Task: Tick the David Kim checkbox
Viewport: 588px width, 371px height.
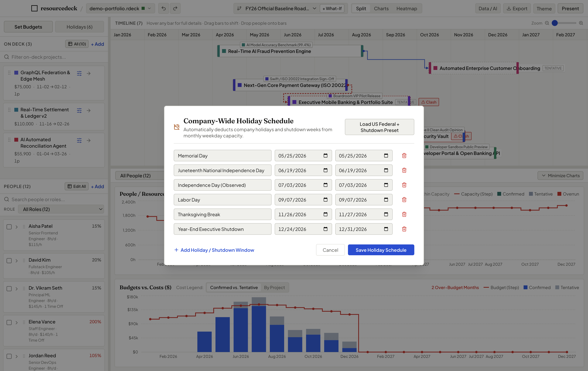Action: pos(9,260)
